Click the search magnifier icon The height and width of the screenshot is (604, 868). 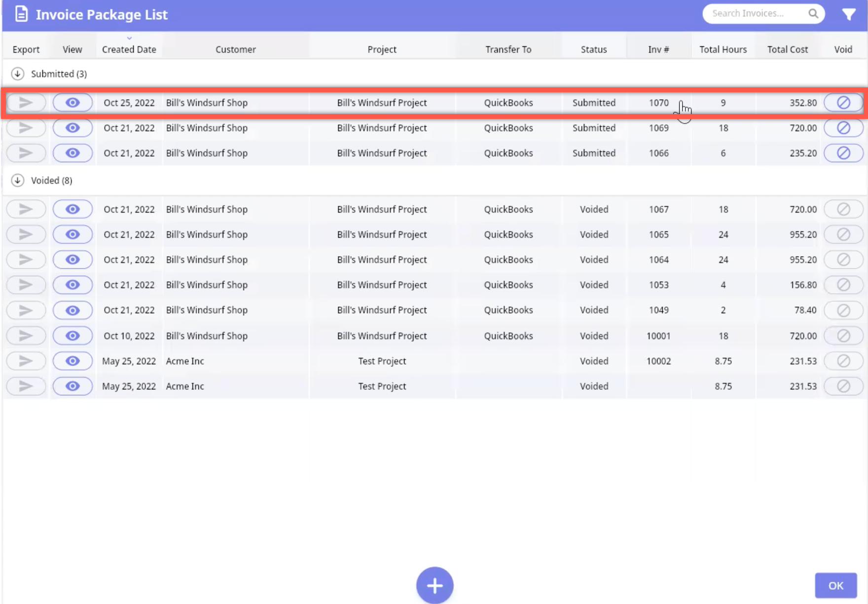click(813, 14)
